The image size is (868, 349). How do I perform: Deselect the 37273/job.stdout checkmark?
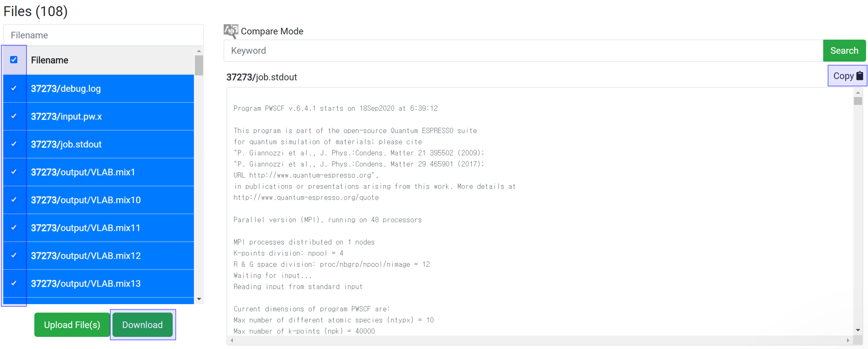pos(14,144)
